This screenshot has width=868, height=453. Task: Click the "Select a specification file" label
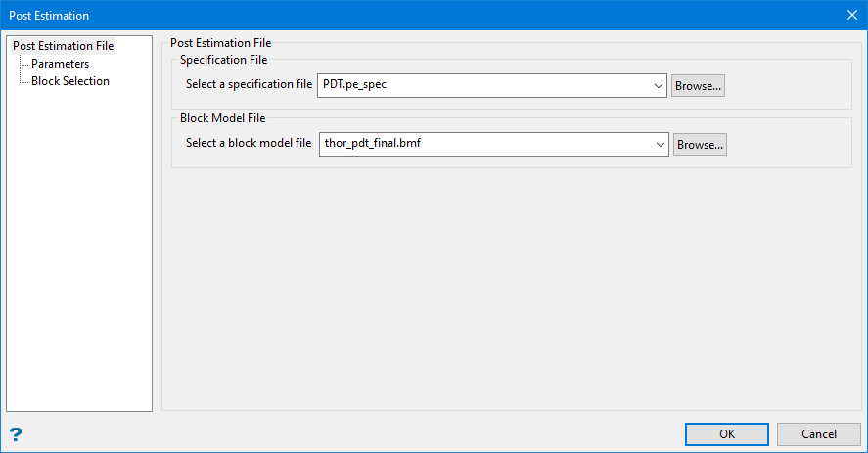pyautogui.click(x=250, y=85)
